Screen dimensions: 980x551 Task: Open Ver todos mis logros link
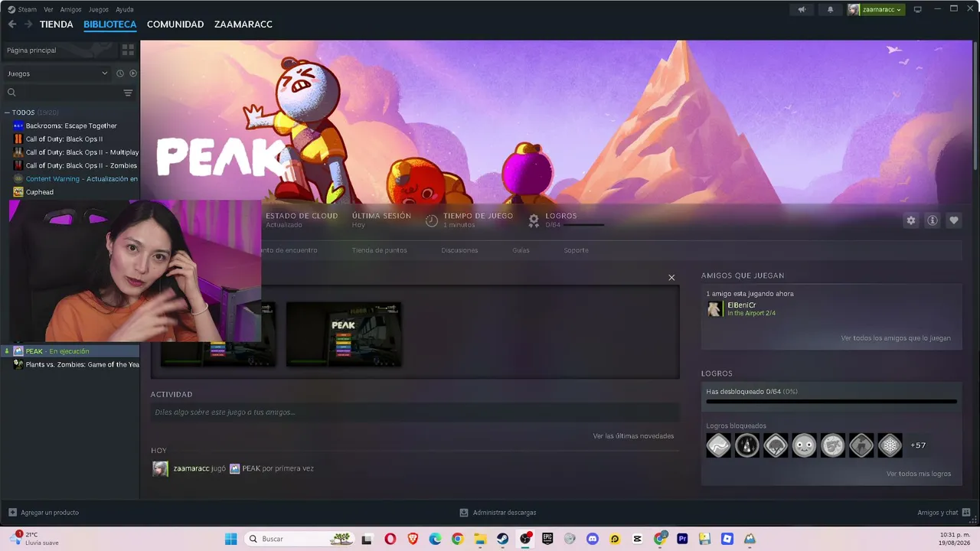point(919,474)
